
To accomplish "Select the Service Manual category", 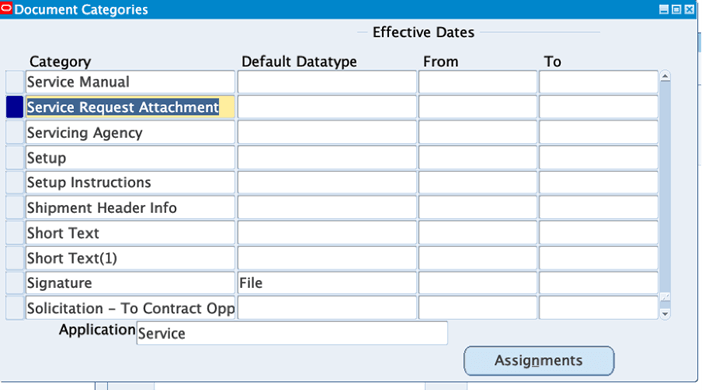I will tap(130, 82).
